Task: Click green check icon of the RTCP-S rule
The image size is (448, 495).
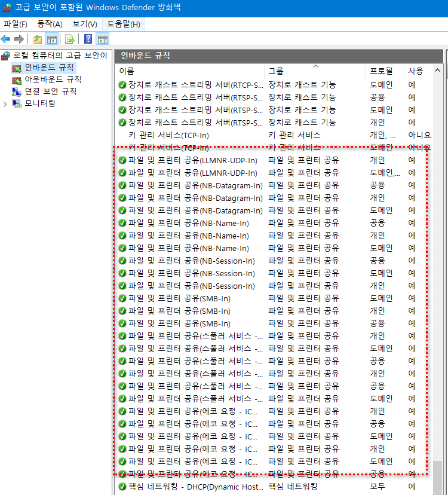Action: (x=122, y=85)
